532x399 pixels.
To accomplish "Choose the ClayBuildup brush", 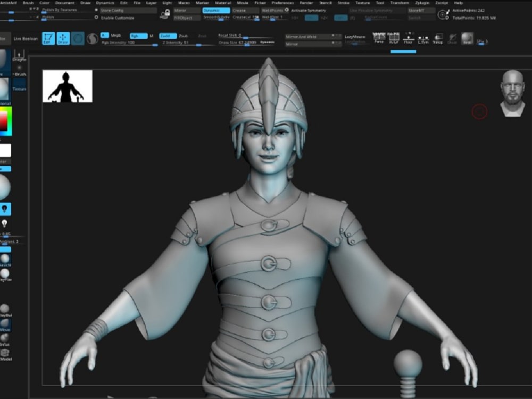I will [5, 310].
